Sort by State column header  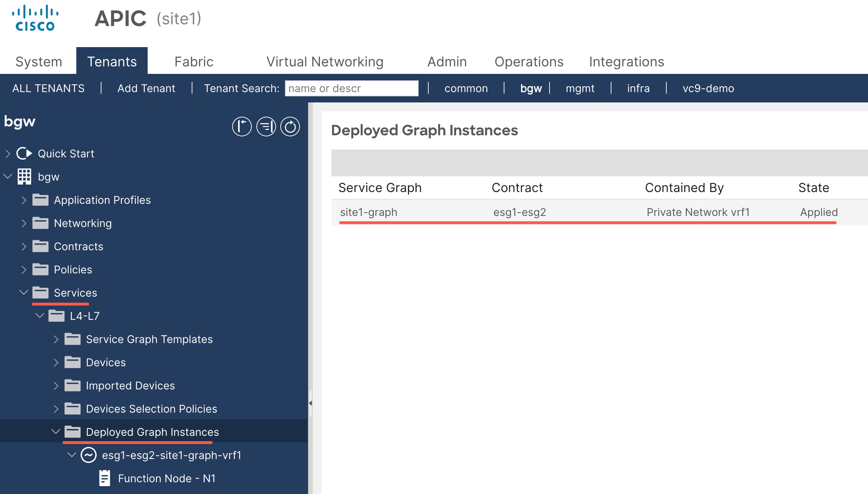(814, 188)
